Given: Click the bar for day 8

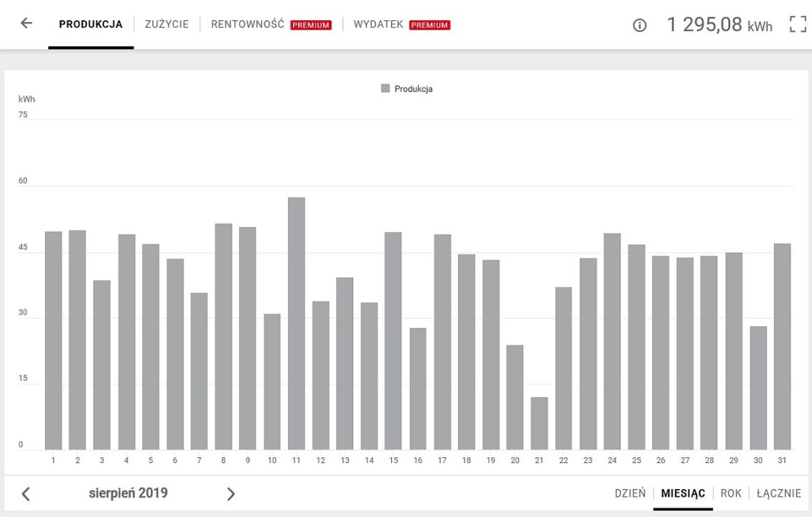Looking at the screenshot, I should (x=223, y=336).
